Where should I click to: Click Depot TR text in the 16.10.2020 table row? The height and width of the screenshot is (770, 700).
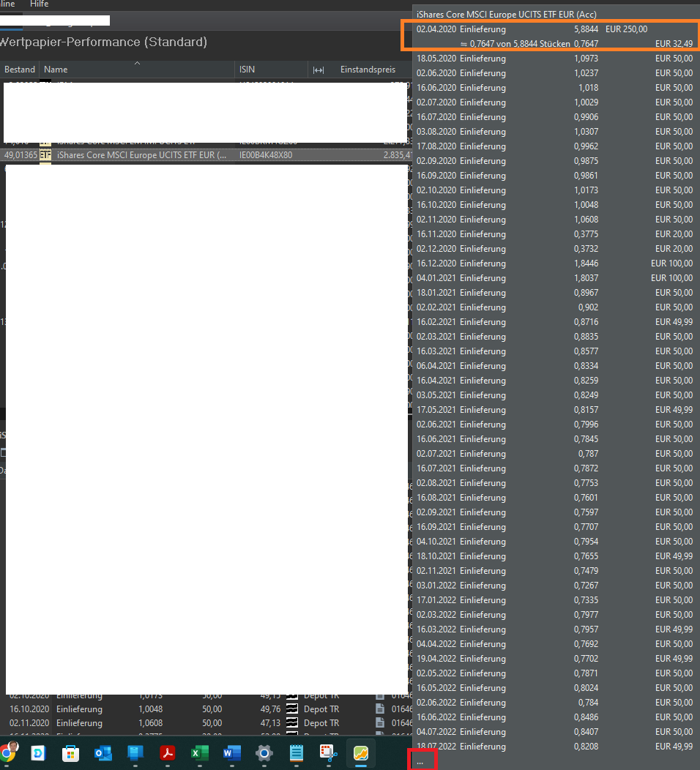point(321,709)
